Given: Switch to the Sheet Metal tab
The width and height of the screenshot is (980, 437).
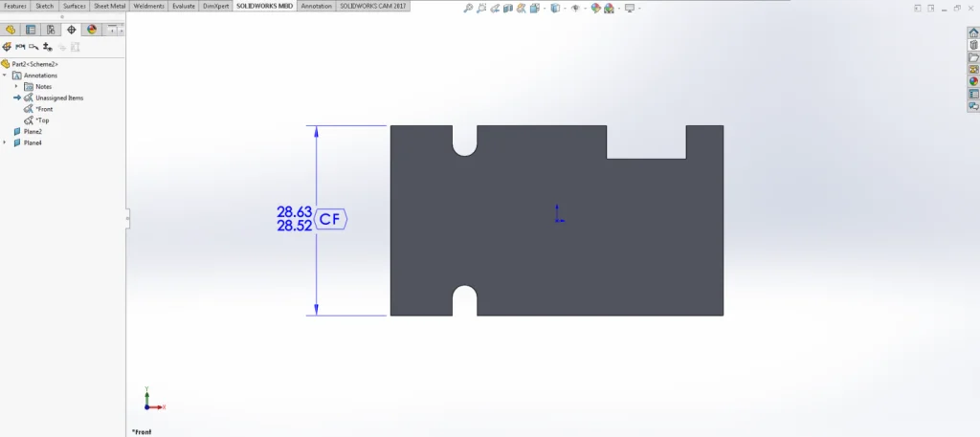Looking at the screenshot, I should pyautogui.click(x=109, y=6).
